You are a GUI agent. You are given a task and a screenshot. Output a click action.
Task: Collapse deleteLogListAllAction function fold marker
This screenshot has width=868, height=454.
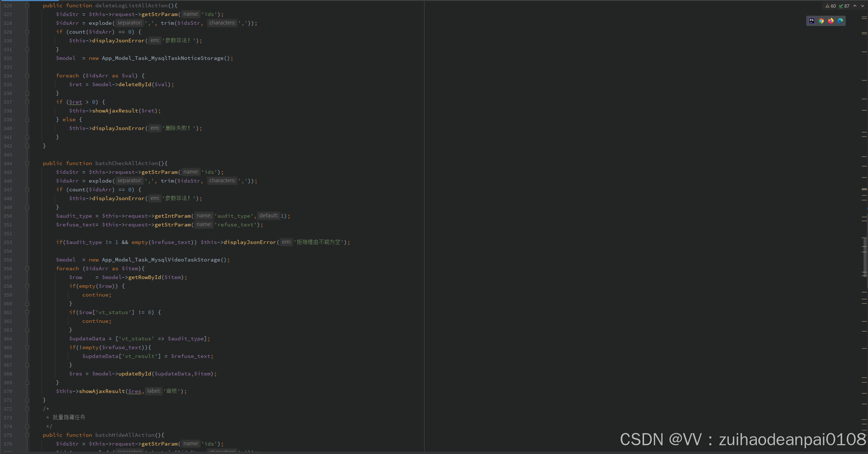pos(27,5)
